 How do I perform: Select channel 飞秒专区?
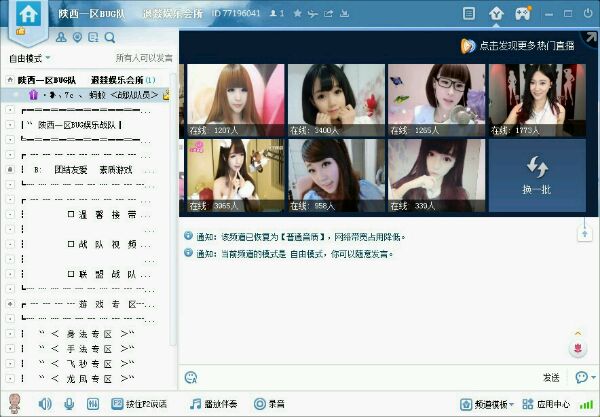click(89, 364)
